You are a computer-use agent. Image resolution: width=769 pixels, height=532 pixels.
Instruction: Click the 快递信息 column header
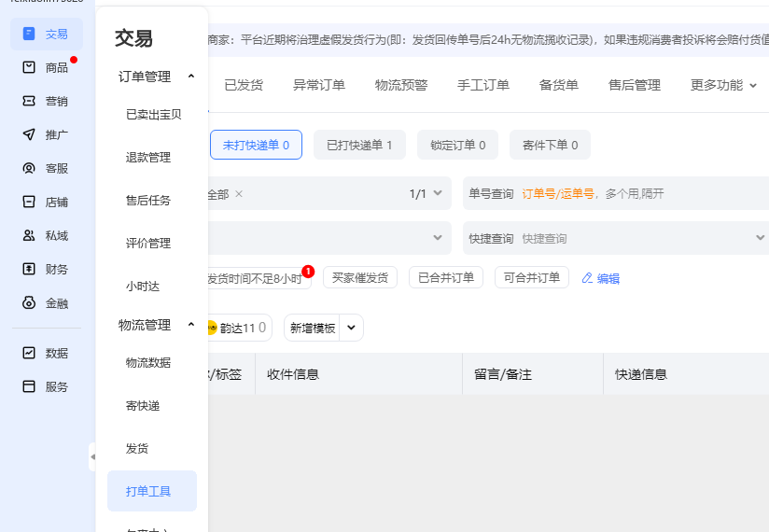(x=686, y=374)
